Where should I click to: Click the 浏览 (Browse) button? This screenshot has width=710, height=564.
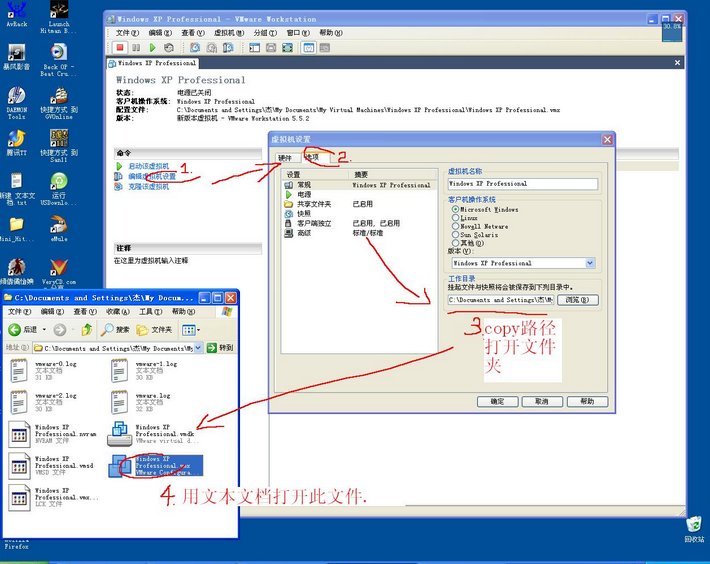(577, 299)
